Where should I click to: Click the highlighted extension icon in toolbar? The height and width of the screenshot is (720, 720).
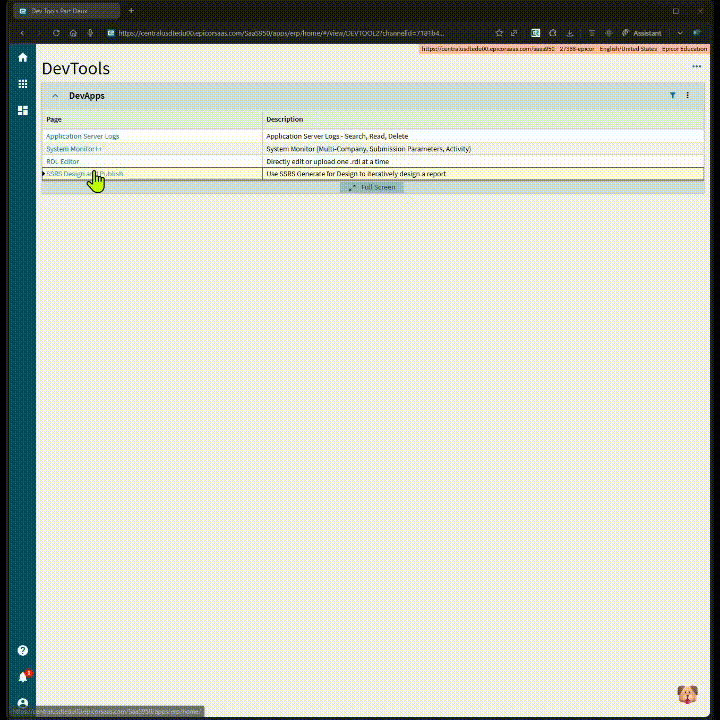coord(535,33)
